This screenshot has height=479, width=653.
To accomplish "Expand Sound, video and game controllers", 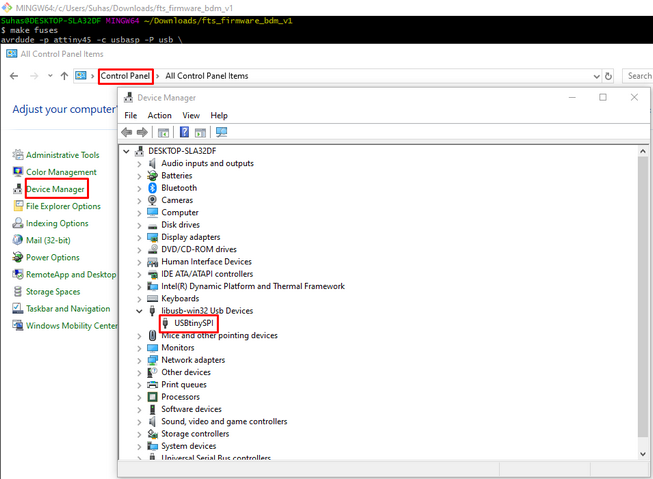I will click(x=139, y=422).
